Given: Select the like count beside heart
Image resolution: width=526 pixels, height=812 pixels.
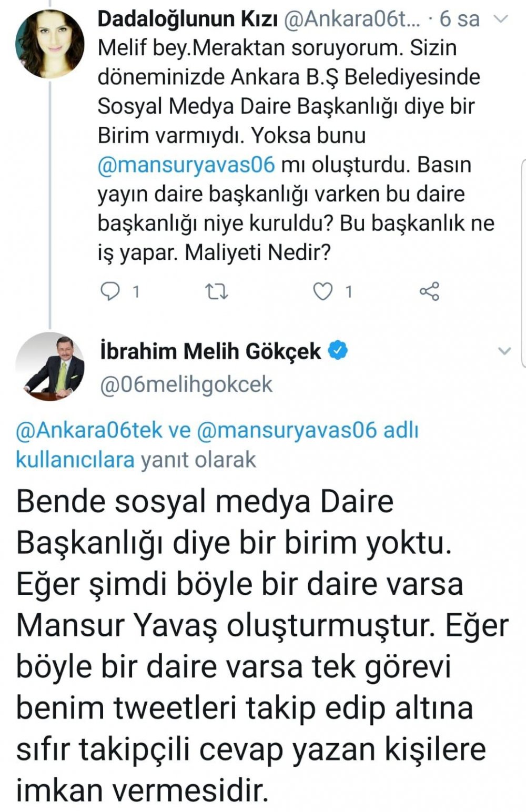Looking at the screenshot, I should [348, 291].
